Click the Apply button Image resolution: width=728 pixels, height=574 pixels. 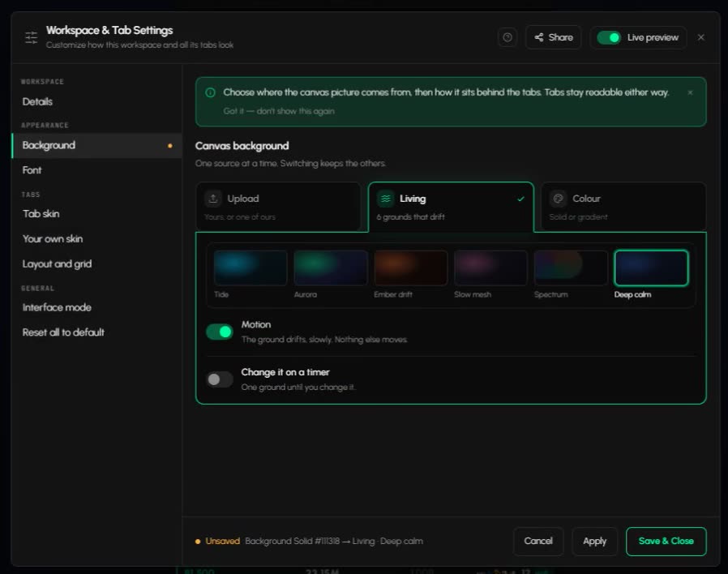595,541
